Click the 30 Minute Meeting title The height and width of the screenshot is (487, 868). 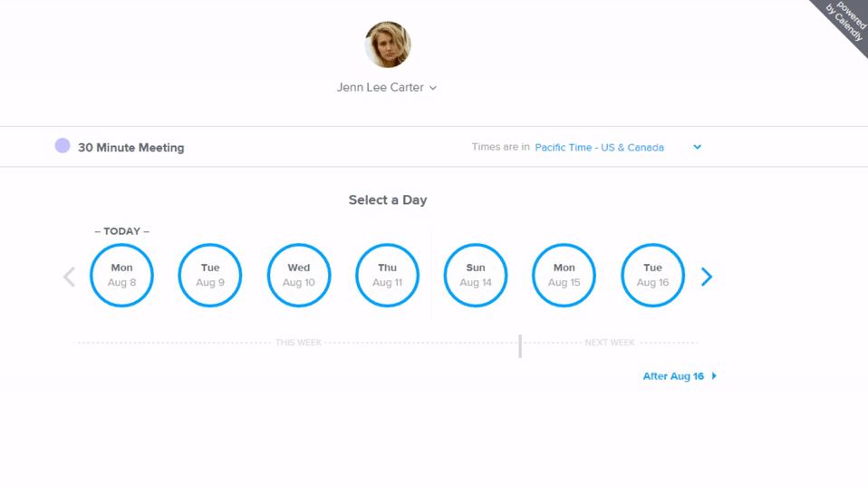pyautogui.click(x=131, y=148)
